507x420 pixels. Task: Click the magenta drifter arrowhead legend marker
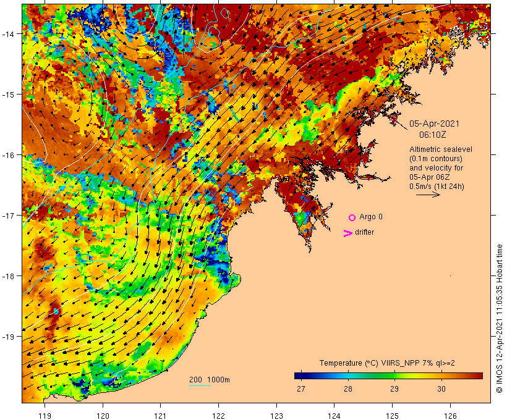pyautogui.click(x=347, y=233)
